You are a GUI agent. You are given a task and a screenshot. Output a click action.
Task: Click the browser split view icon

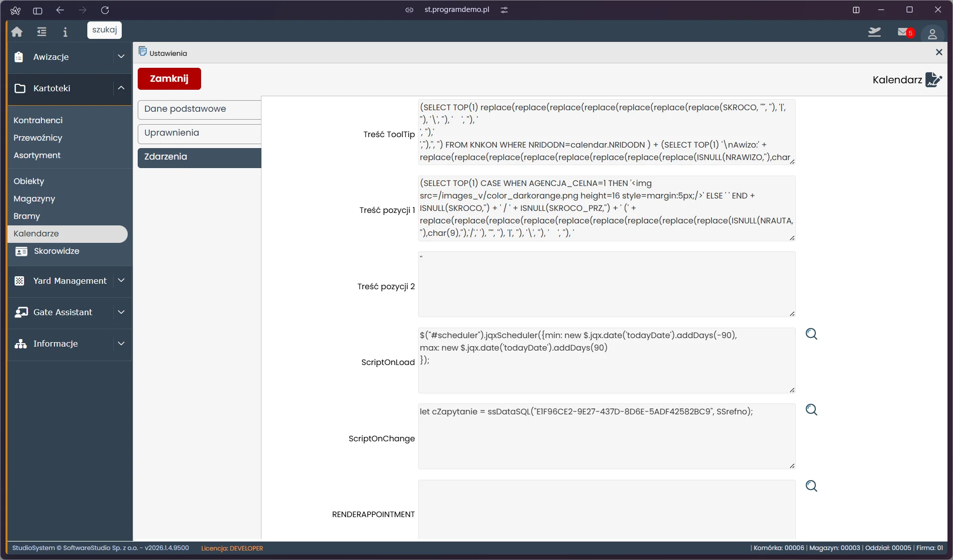tap(856, 10)
